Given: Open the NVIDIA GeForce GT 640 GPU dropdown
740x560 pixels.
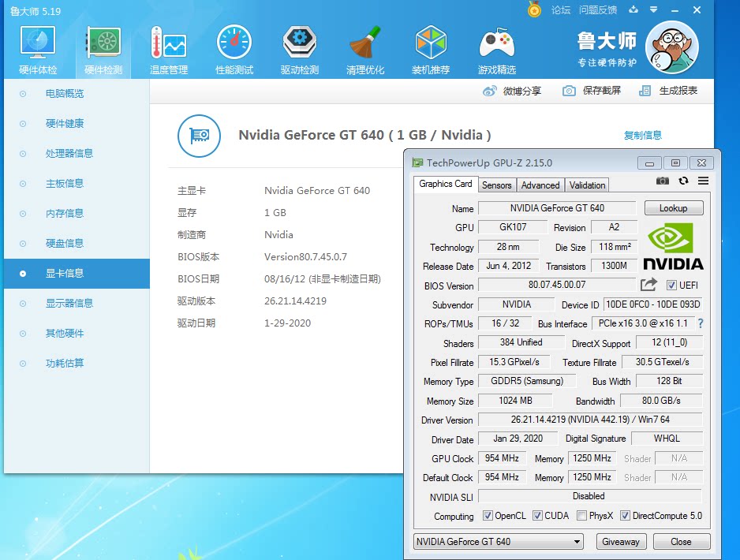Looking at the screenshot, I should click(x=499, y=542).
